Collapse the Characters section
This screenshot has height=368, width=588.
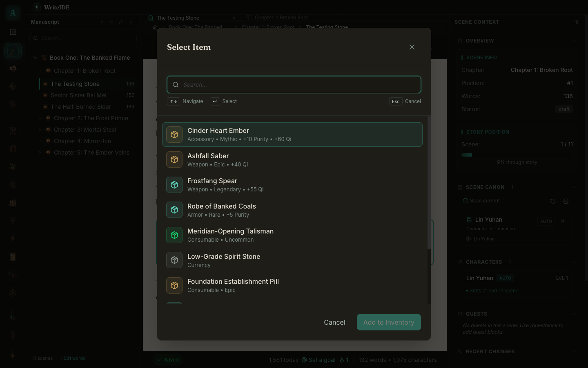574,262
